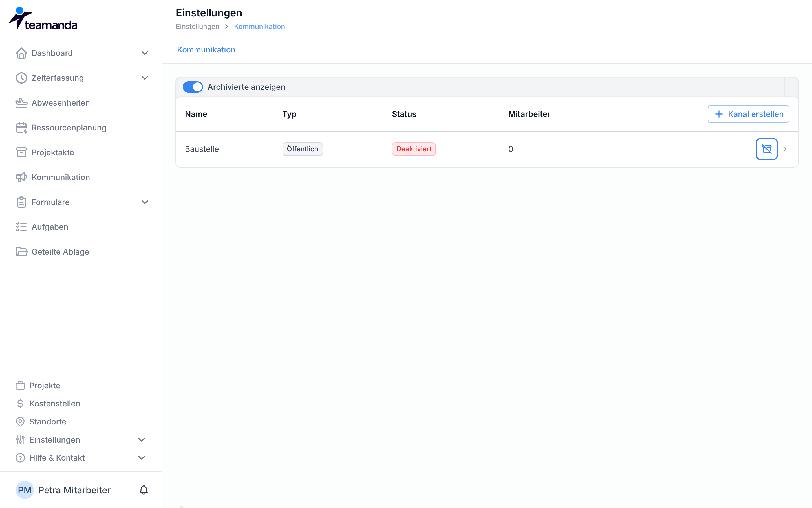This screenshot has height=508, width=812.
Task: Click the Einstellungen sliders icon
Action: click(20, 440)
